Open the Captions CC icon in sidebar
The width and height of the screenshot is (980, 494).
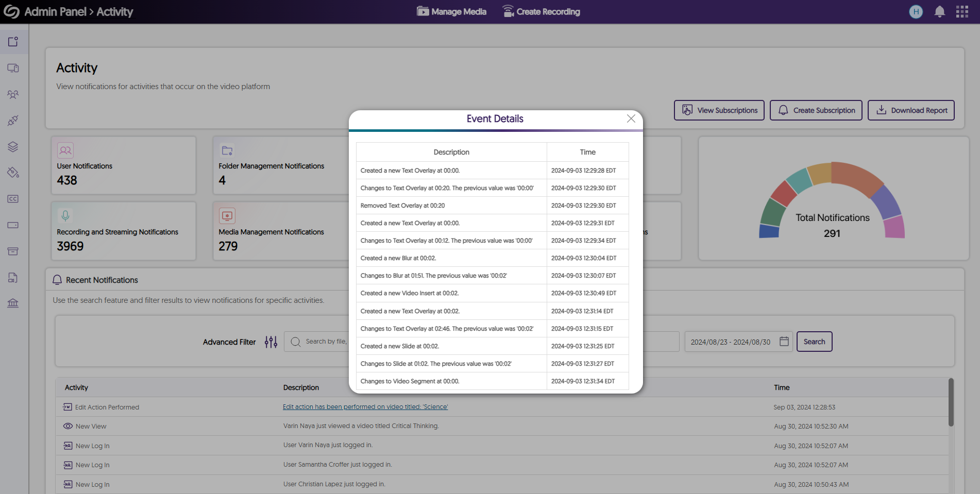(x=13, y=199)
